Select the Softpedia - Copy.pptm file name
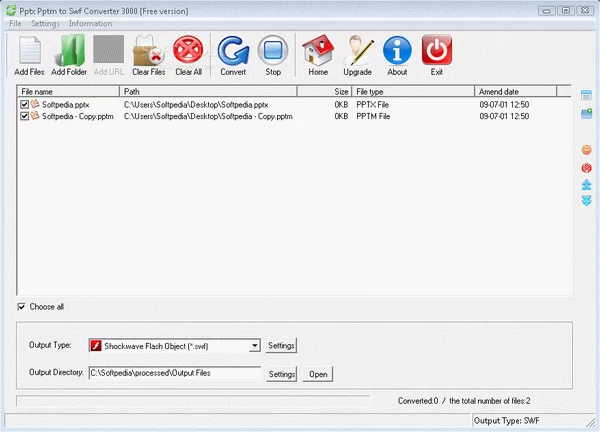The height and width of the screenshot is (432, 600). tap(78, 116)
